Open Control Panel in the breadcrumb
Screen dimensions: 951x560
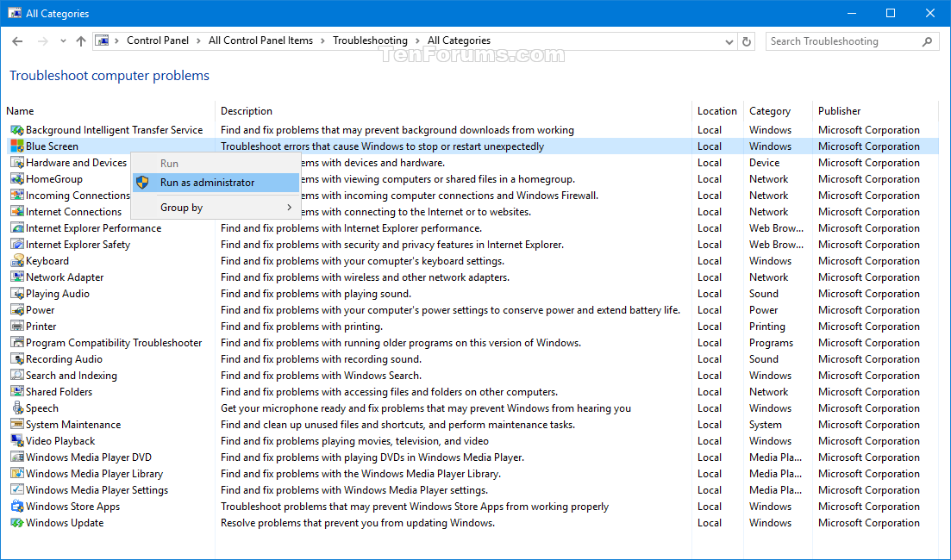click(x=158, y=40)
